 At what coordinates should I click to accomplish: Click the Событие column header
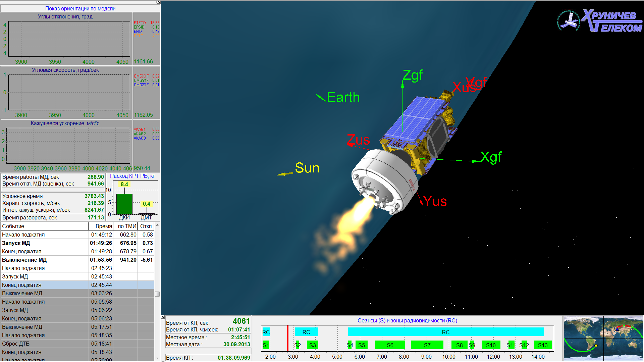click(x=44, y=226)
